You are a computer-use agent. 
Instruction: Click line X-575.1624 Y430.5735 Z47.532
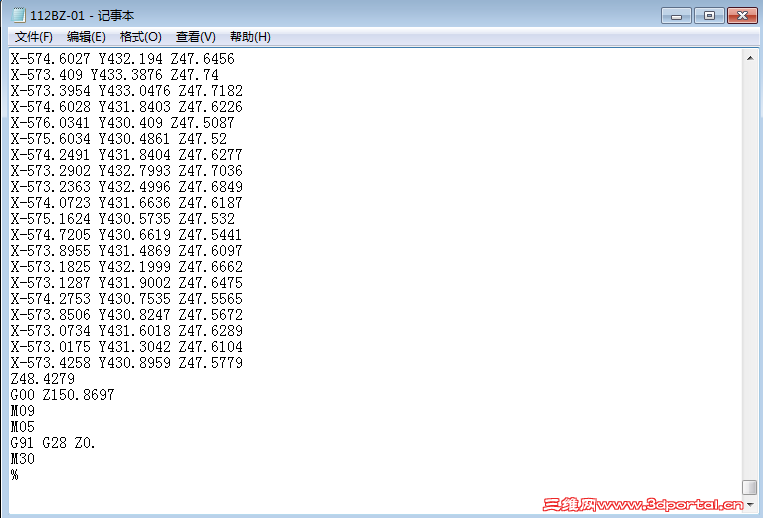(x=123, y=219)
